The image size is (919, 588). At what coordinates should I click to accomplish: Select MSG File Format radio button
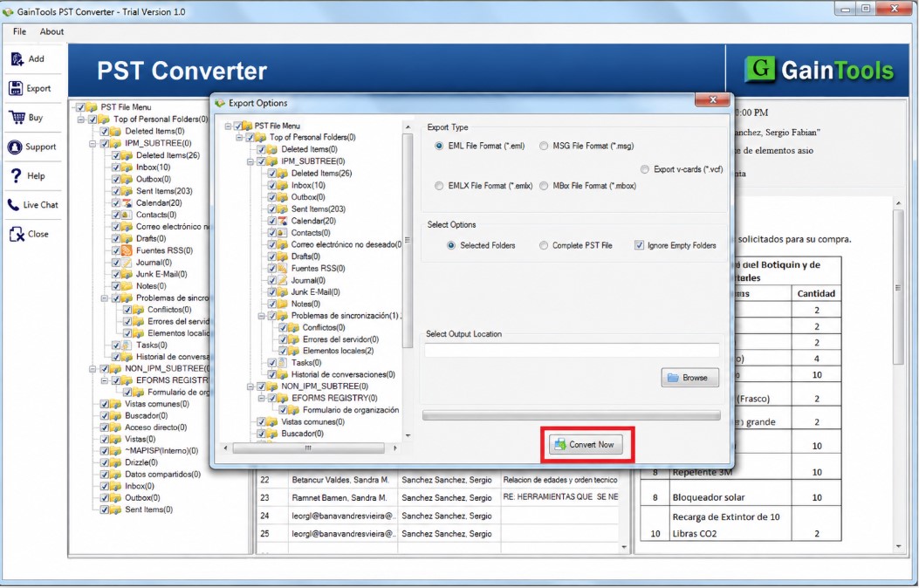click(x=544, y=146)
